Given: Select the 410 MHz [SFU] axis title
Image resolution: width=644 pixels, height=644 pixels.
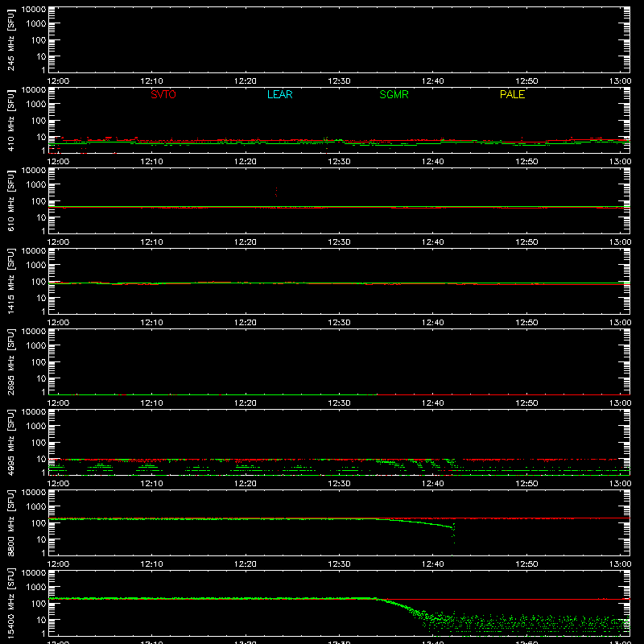Looking at the screenshot, I should tap(10, 120).
